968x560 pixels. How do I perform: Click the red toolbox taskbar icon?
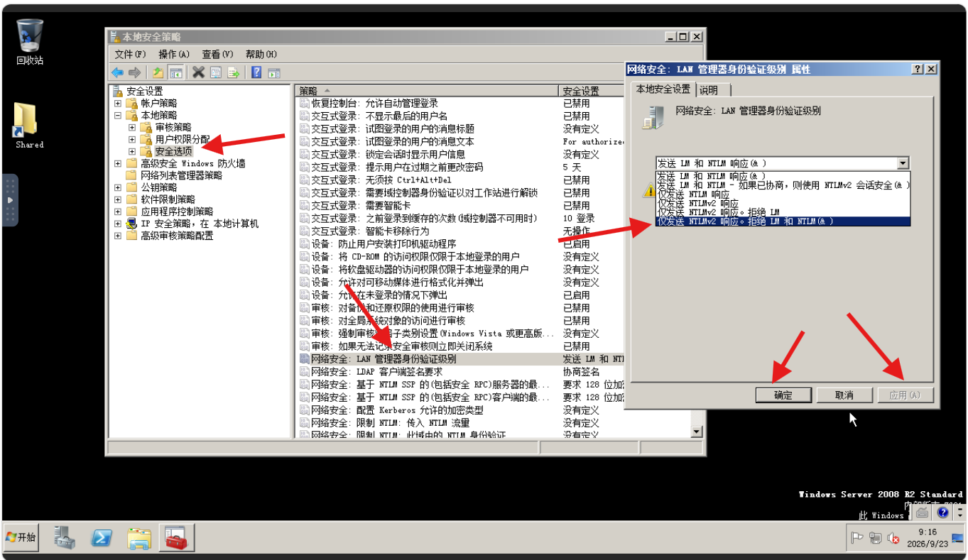coord(176,537)
